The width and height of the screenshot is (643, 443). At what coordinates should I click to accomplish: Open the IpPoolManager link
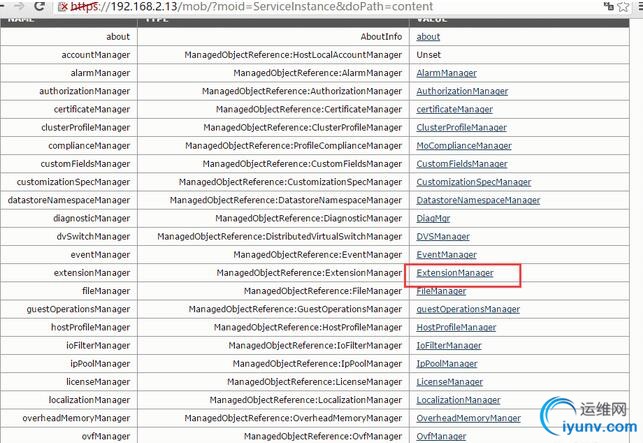447,363
